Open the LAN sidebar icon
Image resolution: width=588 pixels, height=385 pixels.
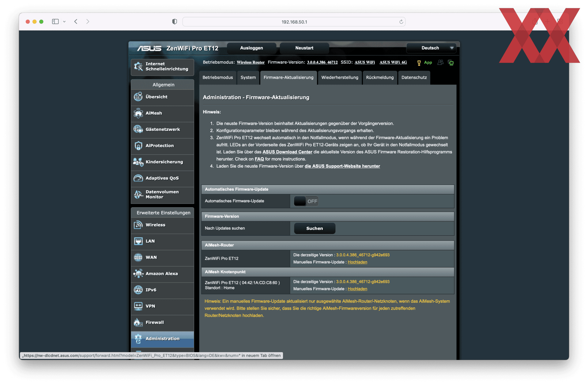point(138,241)
